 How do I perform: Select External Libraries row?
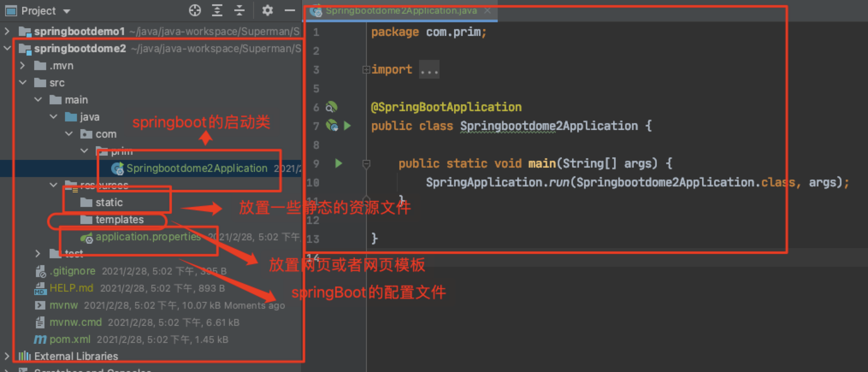click(x=76, y=356)
